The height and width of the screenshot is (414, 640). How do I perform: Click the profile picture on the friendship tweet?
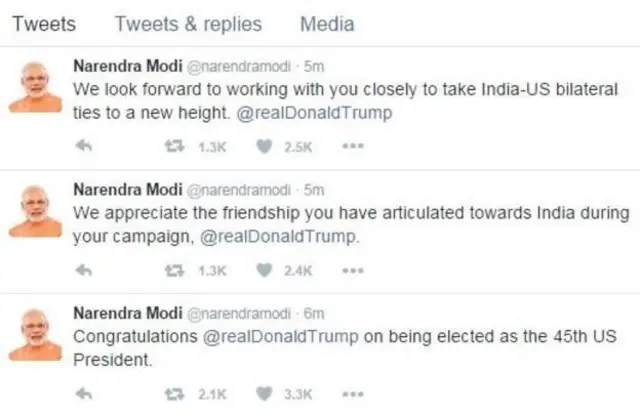(35, 212)
